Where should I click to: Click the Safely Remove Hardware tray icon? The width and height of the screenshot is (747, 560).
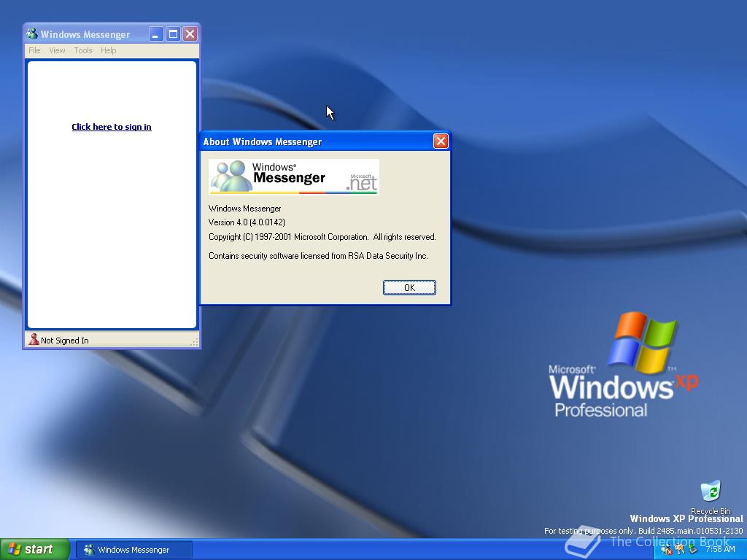[x=693, y=548]
